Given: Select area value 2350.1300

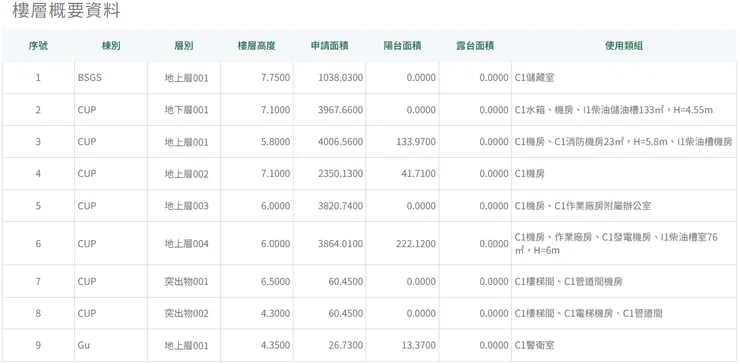Looking at the screenshot, I should (341, 174).
